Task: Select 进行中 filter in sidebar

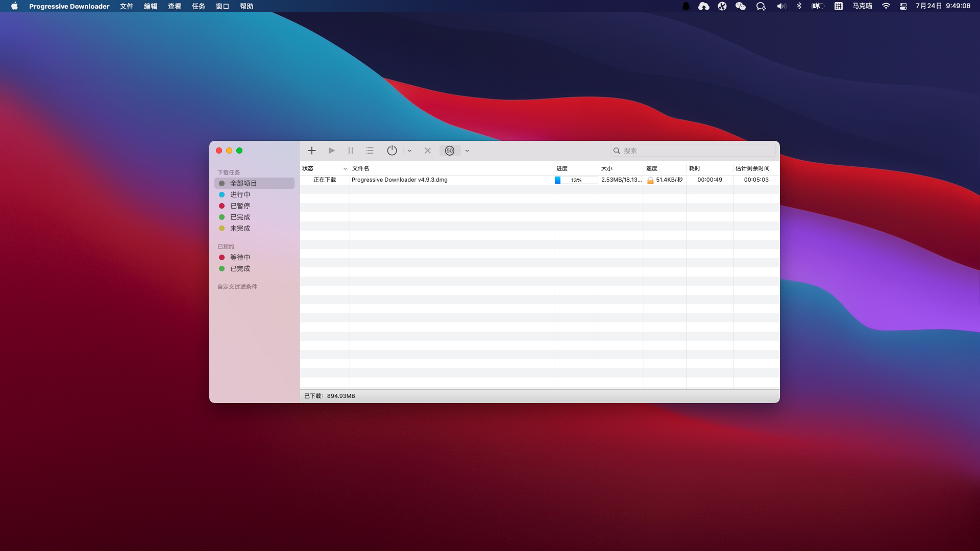Action: (240, 194)
